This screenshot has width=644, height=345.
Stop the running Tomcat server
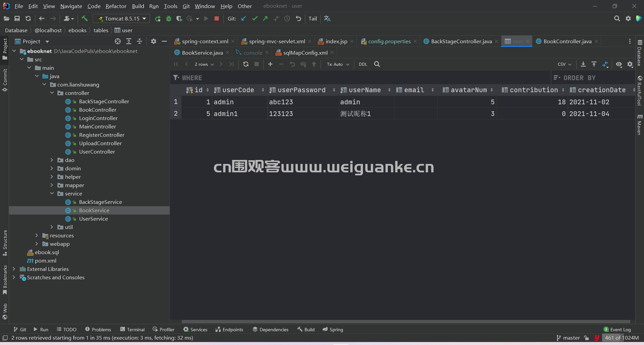coord(217,18)
